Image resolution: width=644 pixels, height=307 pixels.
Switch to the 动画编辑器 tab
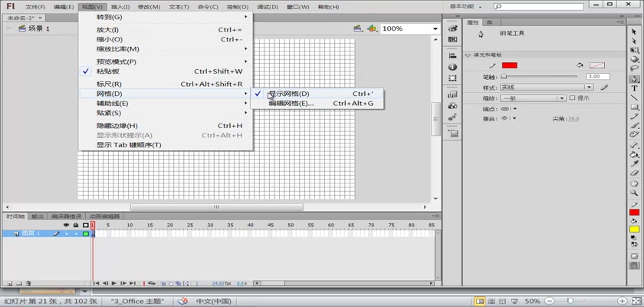pyautogui.click(x=105, y=216)
